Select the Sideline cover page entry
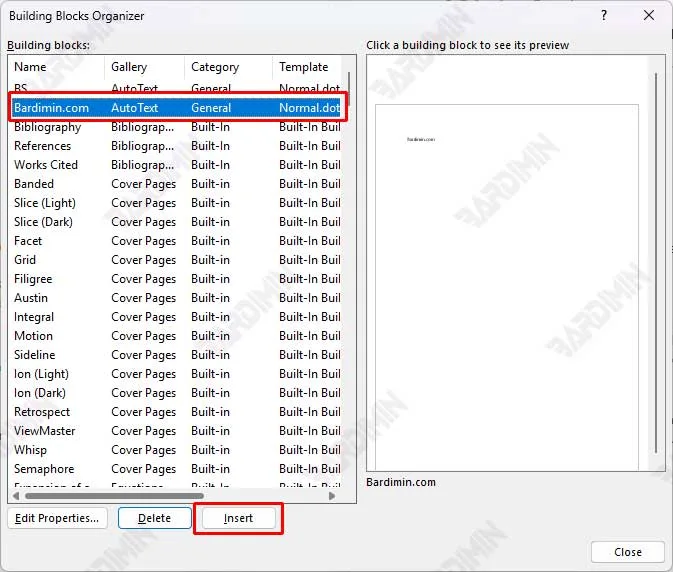 click(176, 355)
